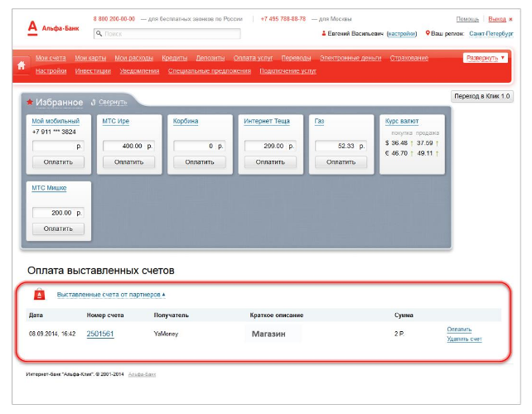Open Специальные предложения menu item
Viewport: 532px width, 414px height.
click(x=210, y=71)
